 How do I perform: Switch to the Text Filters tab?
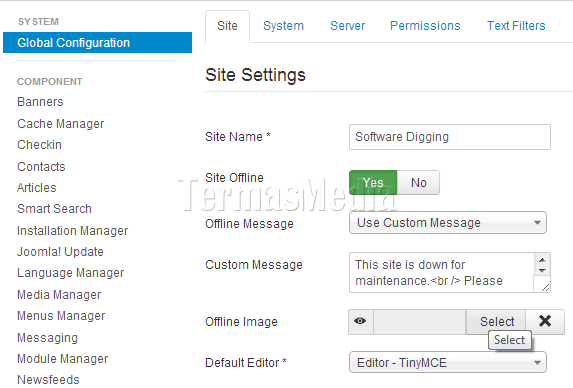(516, 26)
